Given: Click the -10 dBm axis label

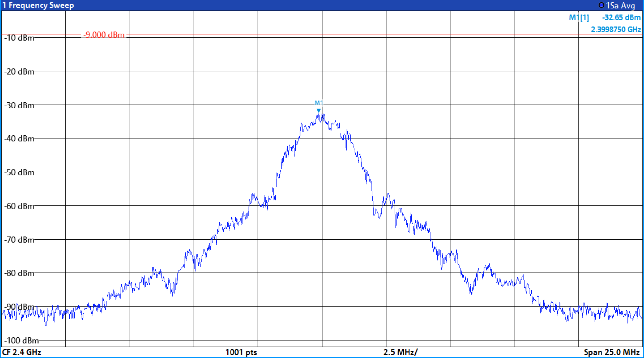Looking at the screenshot, I should [x=19, y=38].
